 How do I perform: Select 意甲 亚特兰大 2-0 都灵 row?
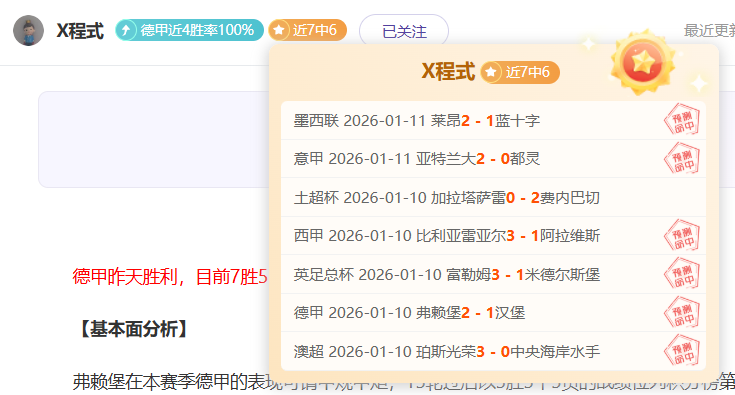tap(493, 159)
